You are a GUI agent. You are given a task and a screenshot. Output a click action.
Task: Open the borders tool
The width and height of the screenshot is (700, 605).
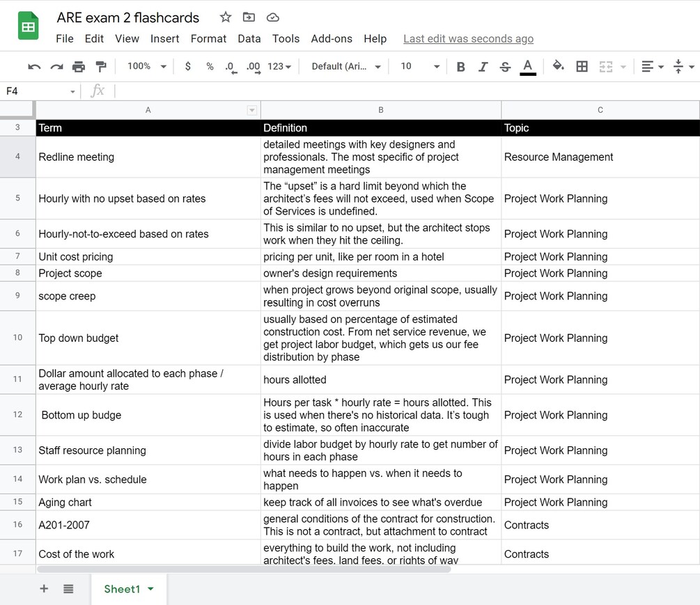click(x=582, y=66)
